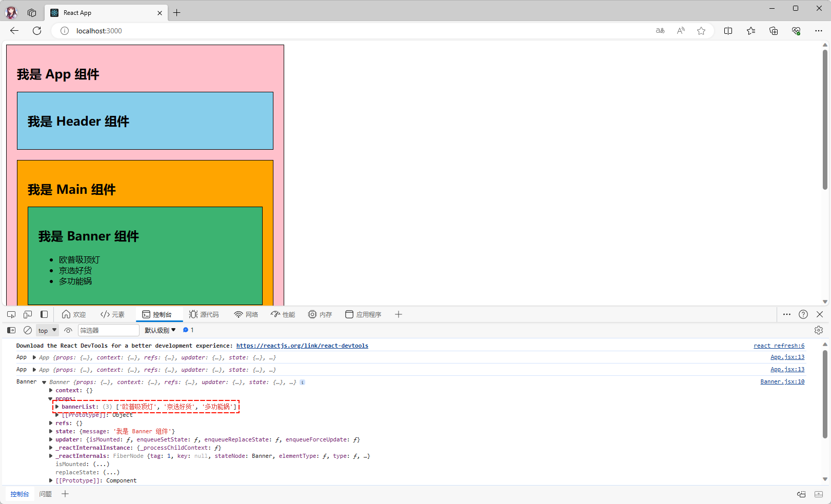The width and height of the screenshot is (831, 504).
Task: Collapse the Banner object log entry
Action: pyautogui.click(x=44, y=382)
